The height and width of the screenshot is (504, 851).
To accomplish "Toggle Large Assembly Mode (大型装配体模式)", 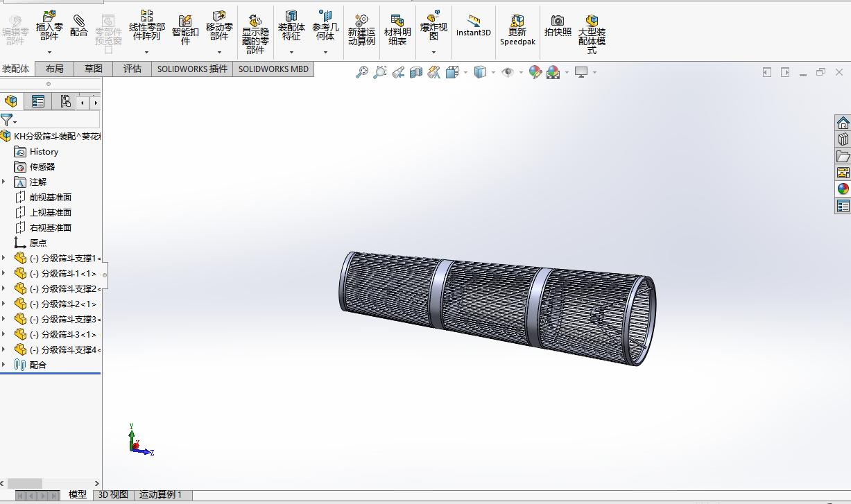I will (592, 33).
